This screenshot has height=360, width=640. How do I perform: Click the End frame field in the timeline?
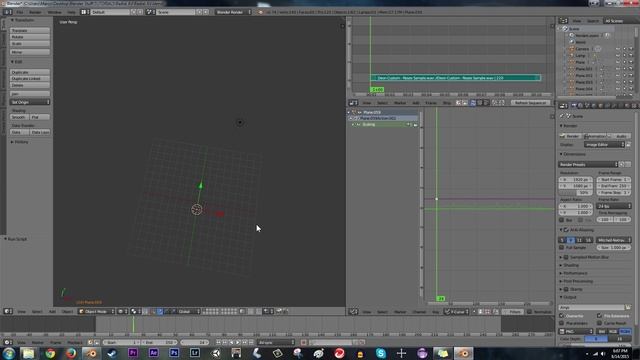(160, 342)
